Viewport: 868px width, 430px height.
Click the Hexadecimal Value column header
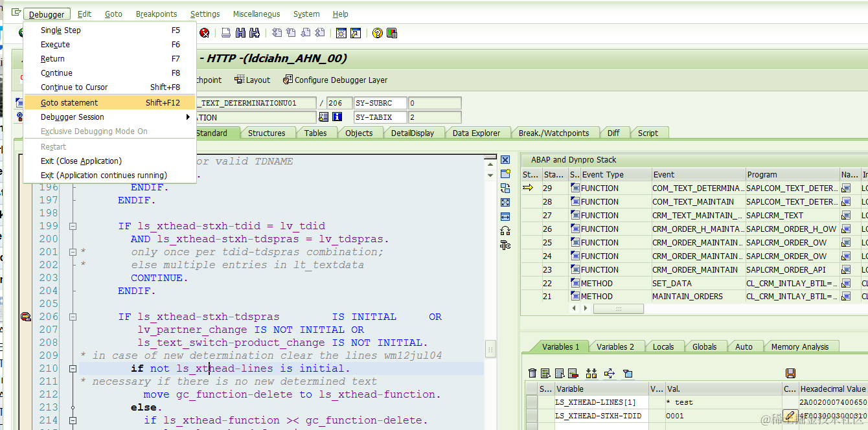[x=833, y=389]
